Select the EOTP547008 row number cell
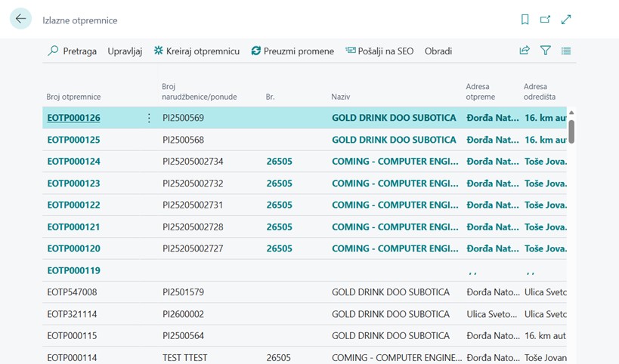619x364 pixels. pos(72,292)
